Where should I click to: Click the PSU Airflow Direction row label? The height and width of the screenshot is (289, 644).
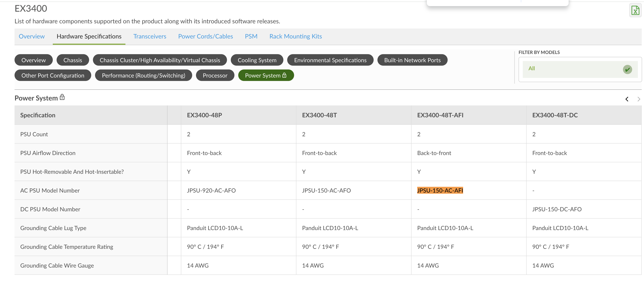tap(48, 153)
